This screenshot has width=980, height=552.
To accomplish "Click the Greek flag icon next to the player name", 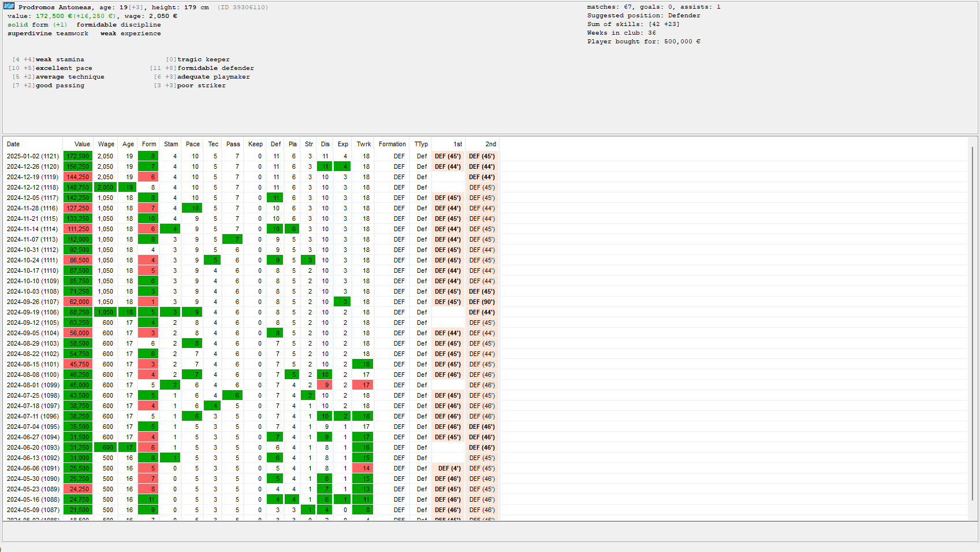I will tap(9, 6).
